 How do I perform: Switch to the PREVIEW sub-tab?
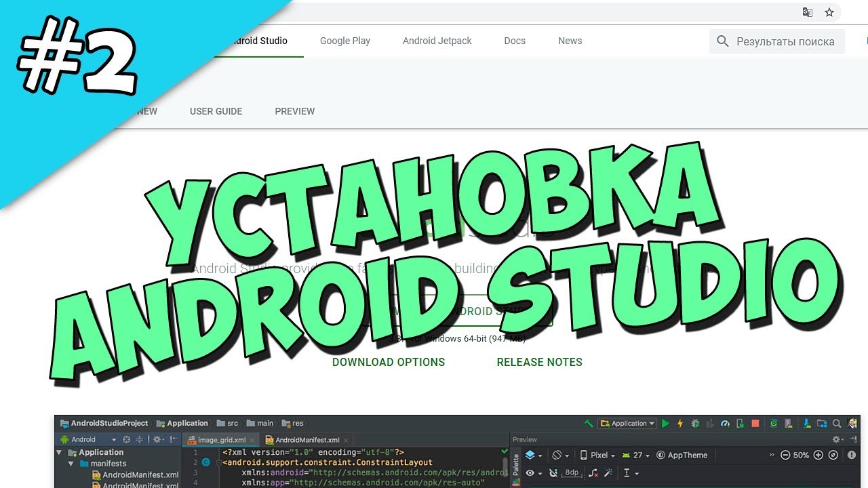pyautogui.click(x=294, y=111)
